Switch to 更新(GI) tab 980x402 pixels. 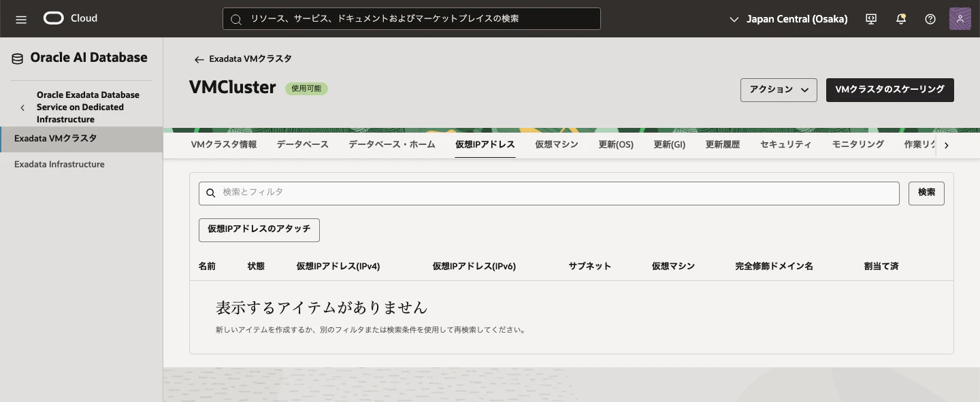tap(670, 144)
